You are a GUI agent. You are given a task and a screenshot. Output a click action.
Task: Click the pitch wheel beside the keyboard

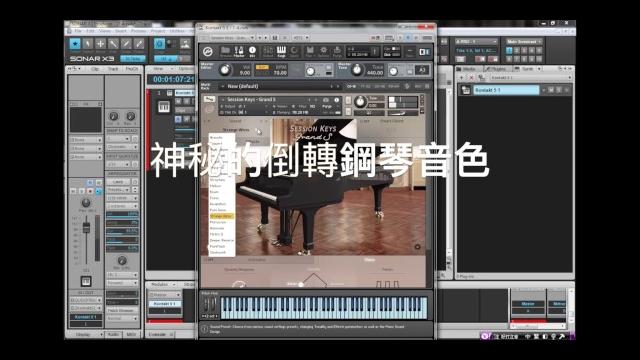(207, 304)
